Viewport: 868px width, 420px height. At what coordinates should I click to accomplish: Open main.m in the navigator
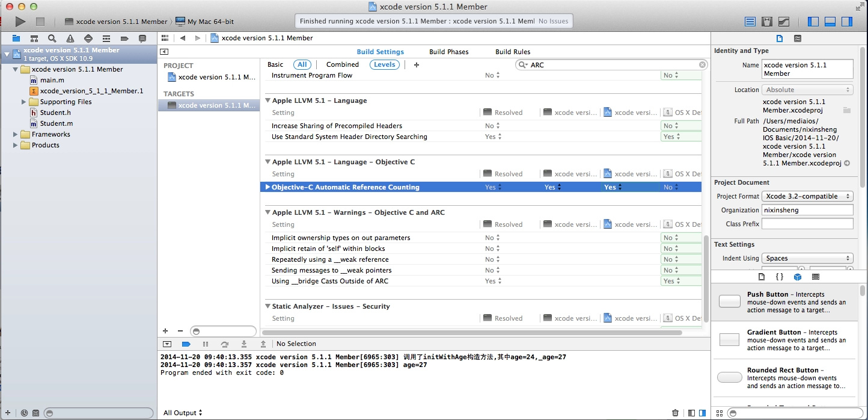[x=52, y=80]
